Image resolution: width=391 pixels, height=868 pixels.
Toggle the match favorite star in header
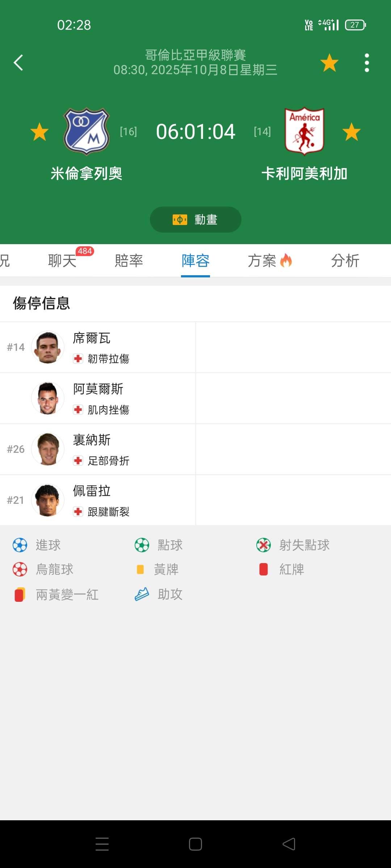click(329, 63)
